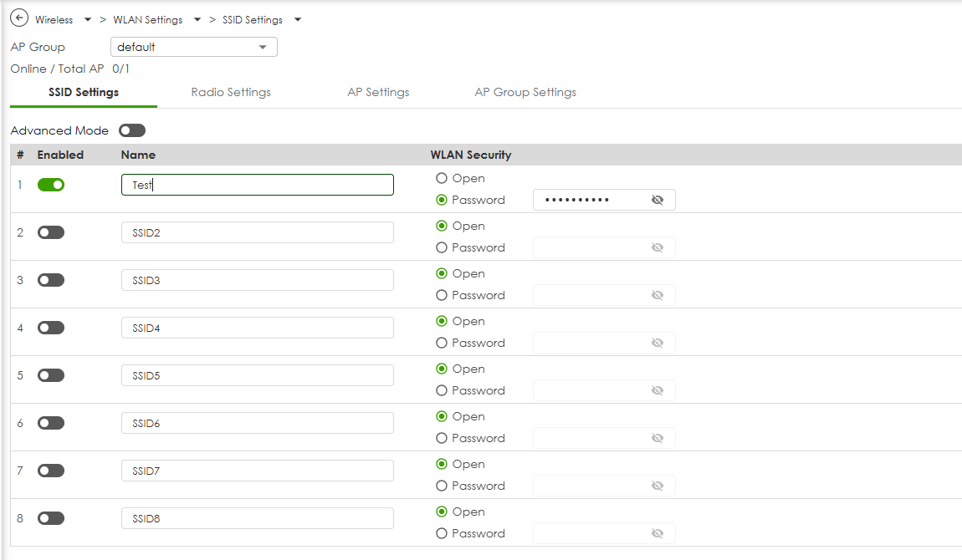Enable the SSID3 toggle
Screen dimensions: 962x560
tap(51, 280)
